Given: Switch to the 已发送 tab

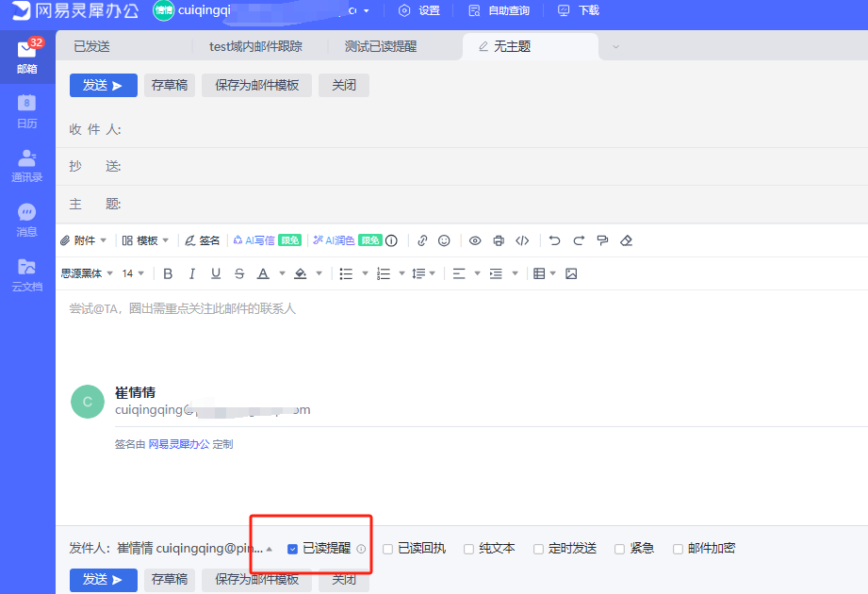Looking at the screenshot, I should point(92,46).
